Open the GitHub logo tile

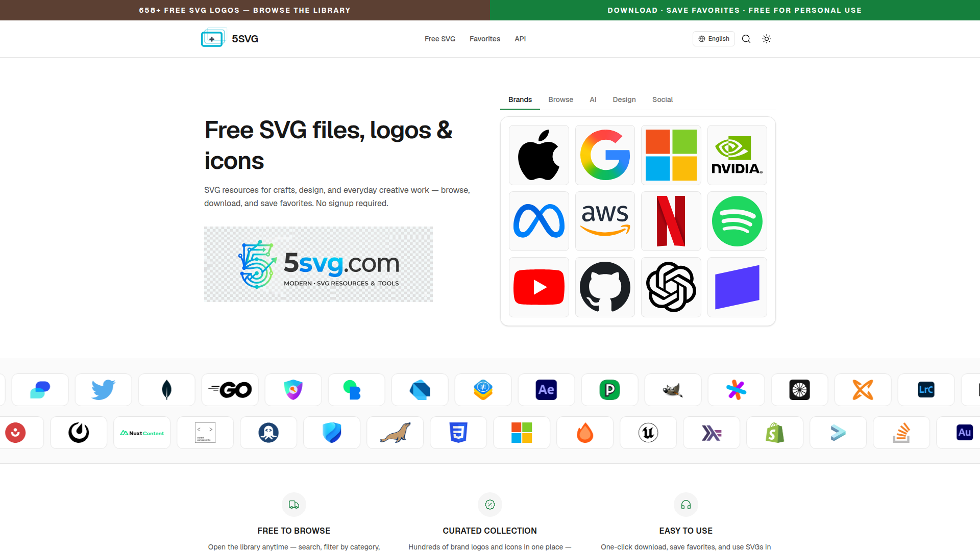[605, 287]
